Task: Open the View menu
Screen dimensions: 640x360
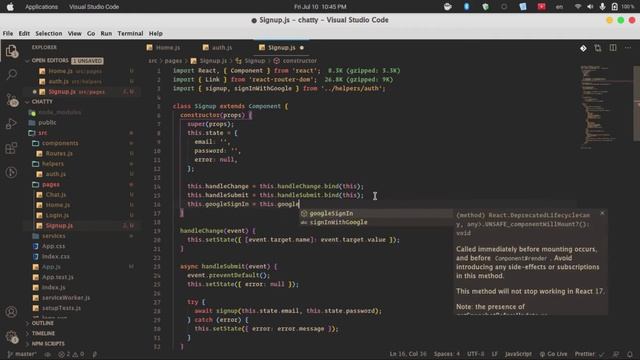Action: point(74,33)
